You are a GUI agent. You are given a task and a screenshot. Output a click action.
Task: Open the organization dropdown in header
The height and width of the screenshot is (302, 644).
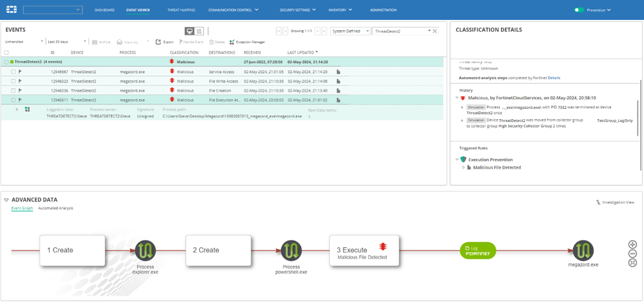(x=53, y=10)
